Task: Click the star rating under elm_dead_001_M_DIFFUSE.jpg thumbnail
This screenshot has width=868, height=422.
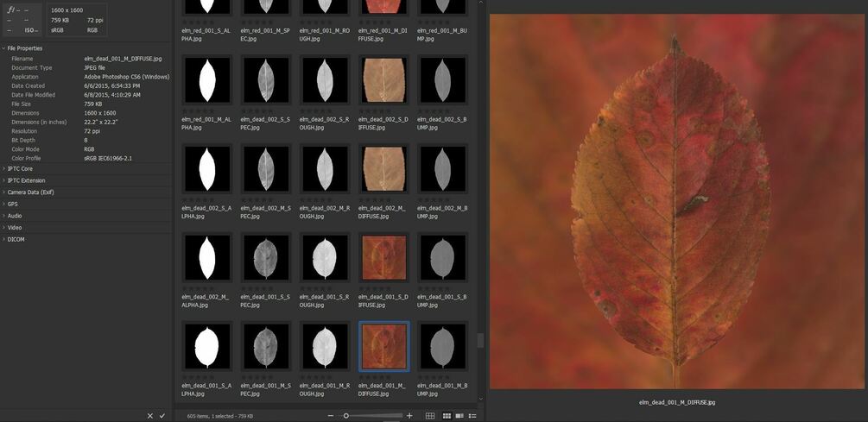Action: [x=375, y=377]
